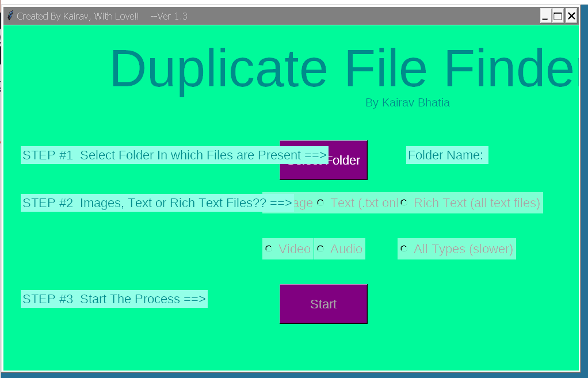This screenshot has height=378, width=588.
Task: Select the Text (.txt only) radio option
Action: pyautogui.click(x=321, y=203)
